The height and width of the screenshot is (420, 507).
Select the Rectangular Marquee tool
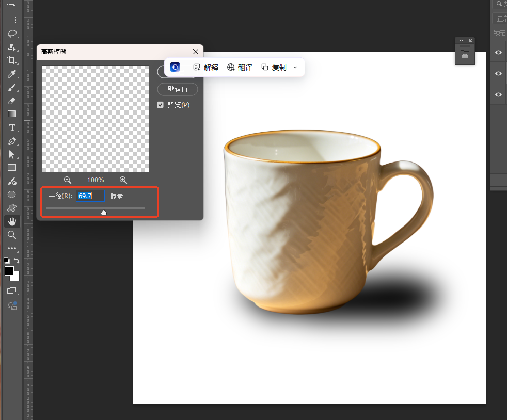pyautogui.click(x=12, y=20)
